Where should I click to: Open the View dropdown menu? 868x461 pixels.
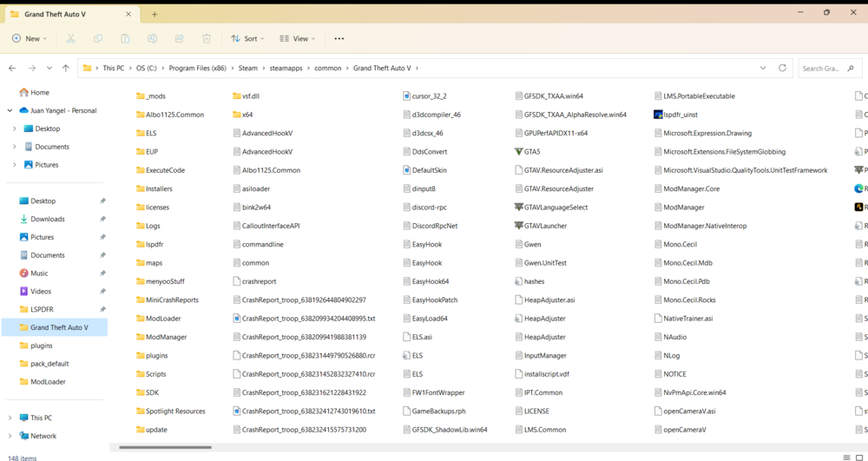click(297, 39)
